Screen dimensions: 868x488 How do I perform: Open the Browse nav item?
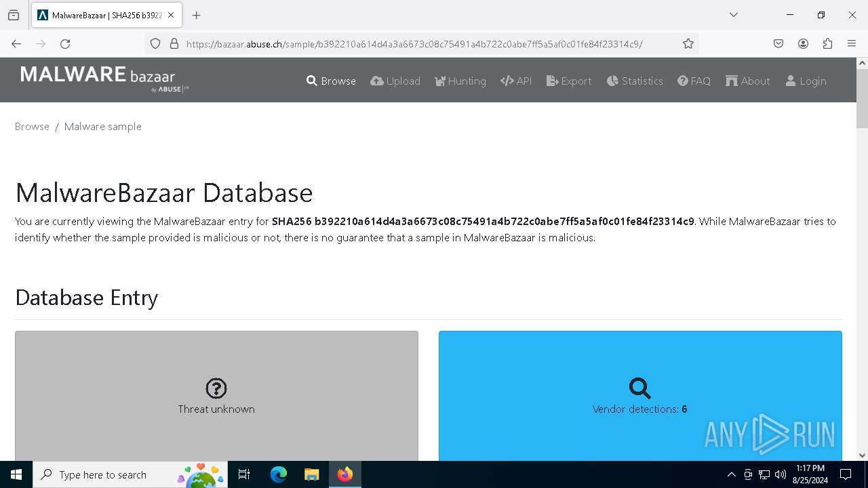point(331,81)
